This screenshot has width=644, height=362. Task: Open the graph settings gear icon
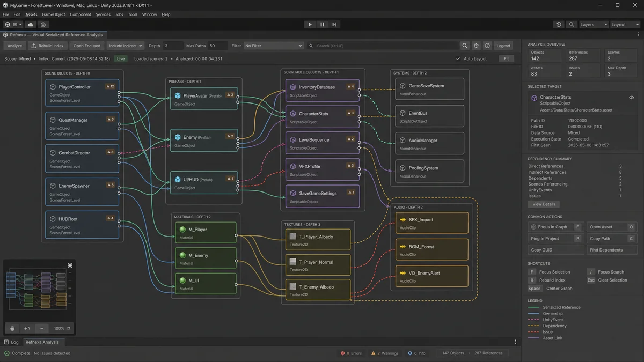click(476, 46)
